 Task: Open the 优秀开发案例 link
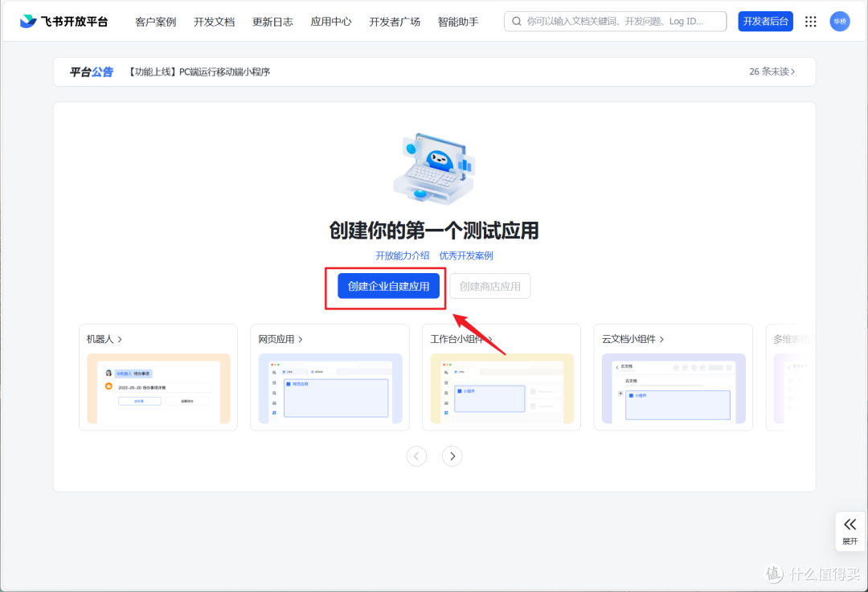coord(465,255)
